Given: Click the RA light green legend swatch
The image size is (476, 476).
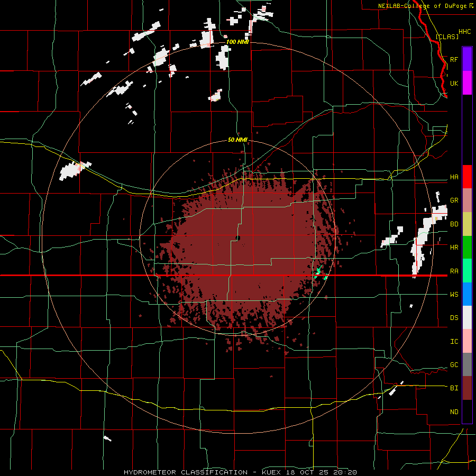Looking at the screenshot, I should click(467, 270).
